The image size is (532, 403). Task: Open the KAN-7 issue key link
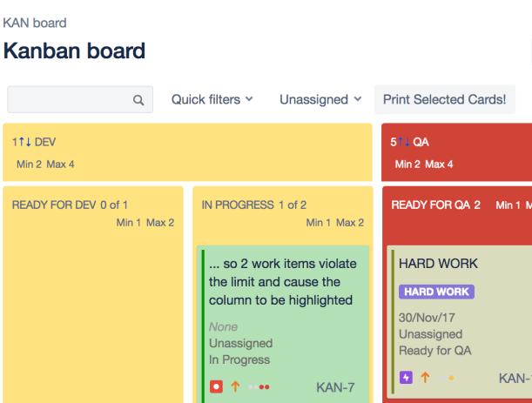click(335, 386)
